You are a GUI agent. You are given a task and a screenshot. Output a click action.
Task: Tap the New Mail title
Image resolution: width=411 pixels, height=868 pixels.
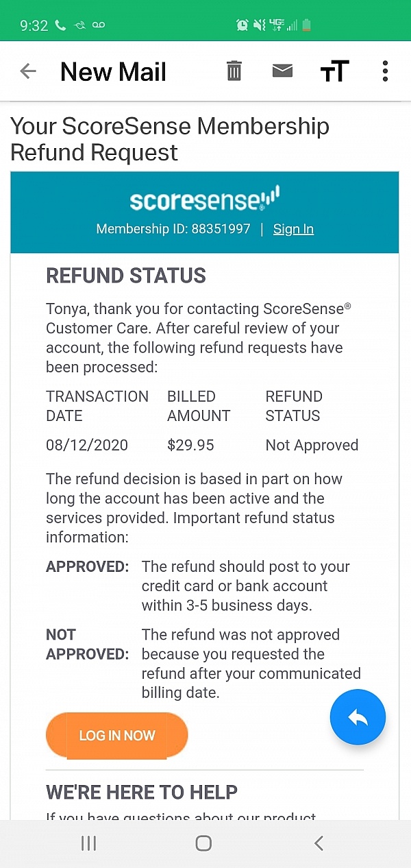pos(113,71)
